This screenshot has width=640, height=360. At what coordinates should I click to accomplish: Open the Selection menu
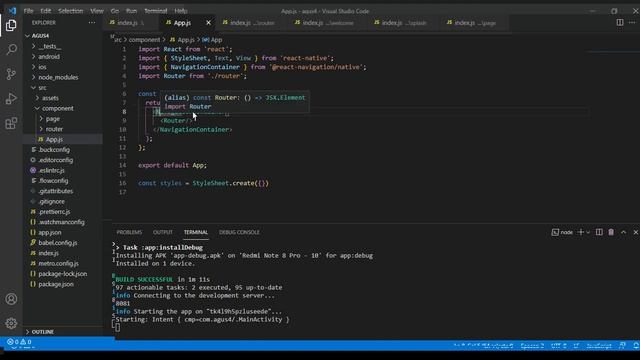(70, 11)
